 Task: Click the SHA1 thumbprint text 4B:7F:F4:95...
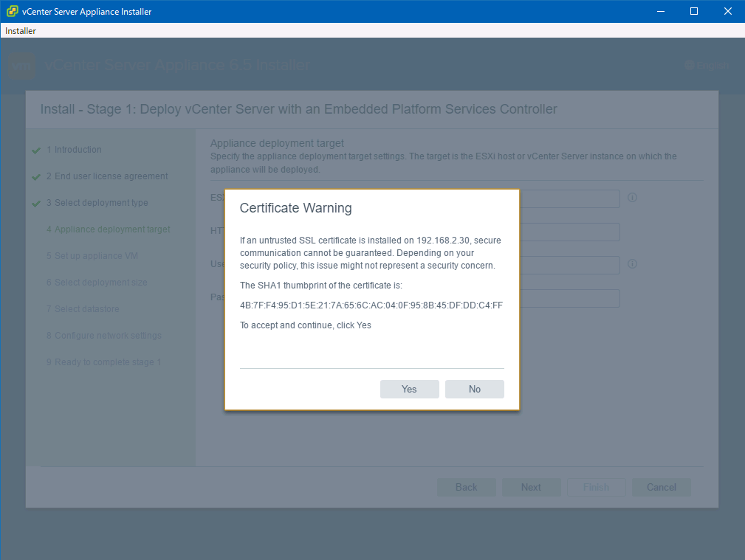371,305
